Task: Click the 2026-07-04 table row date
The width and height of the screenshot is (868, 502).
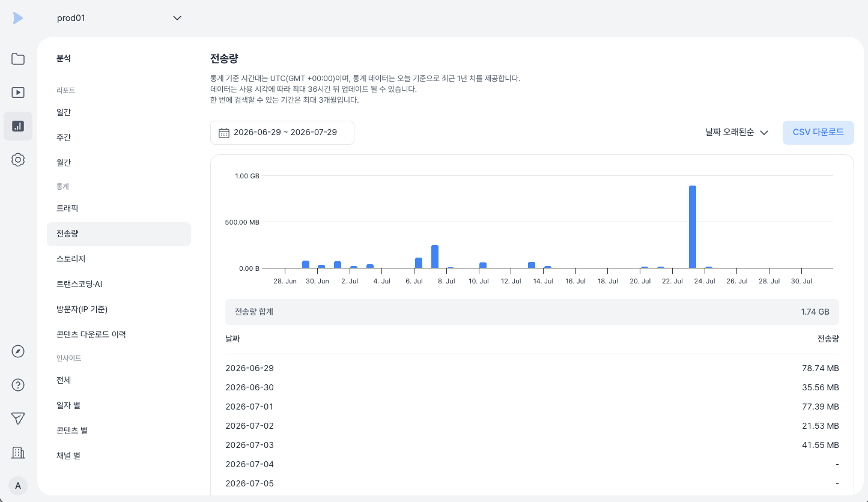Action: tap(249, 464)
